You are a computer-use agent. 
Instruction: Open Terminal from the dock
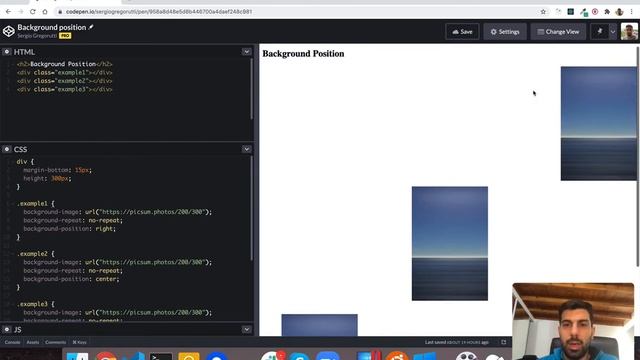[x=160, y=356]
